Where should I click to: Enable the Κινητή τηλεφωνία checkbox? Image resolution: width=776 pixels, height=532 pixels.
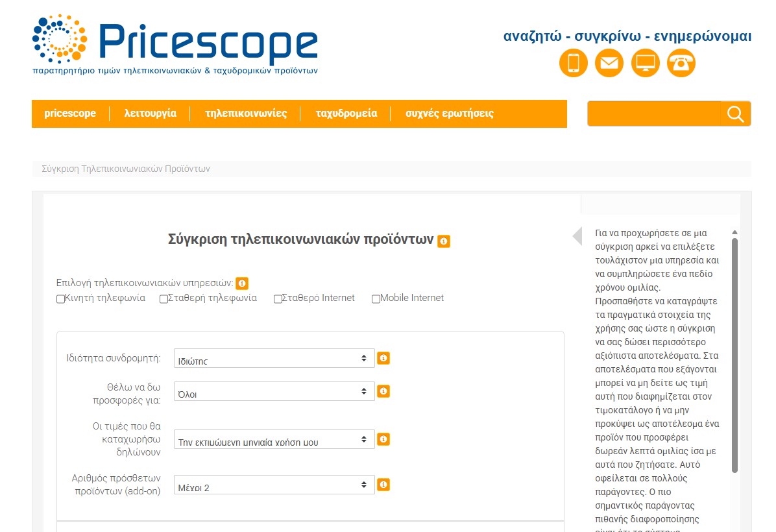[60, 299]
